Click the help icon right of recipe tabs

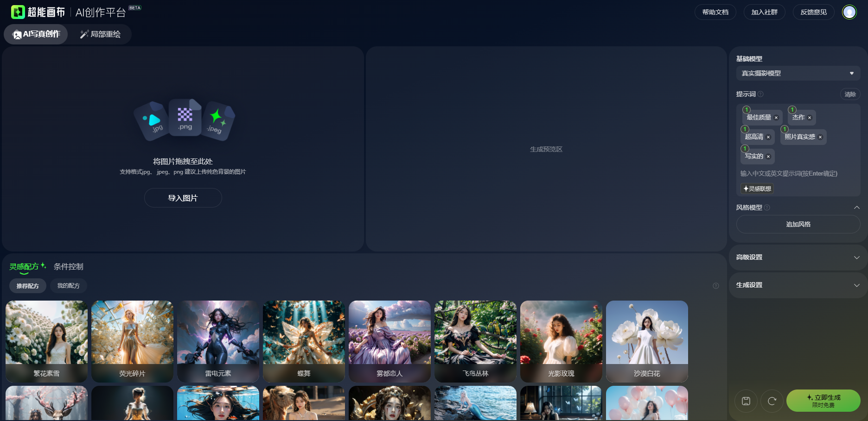tap(716, 286)
